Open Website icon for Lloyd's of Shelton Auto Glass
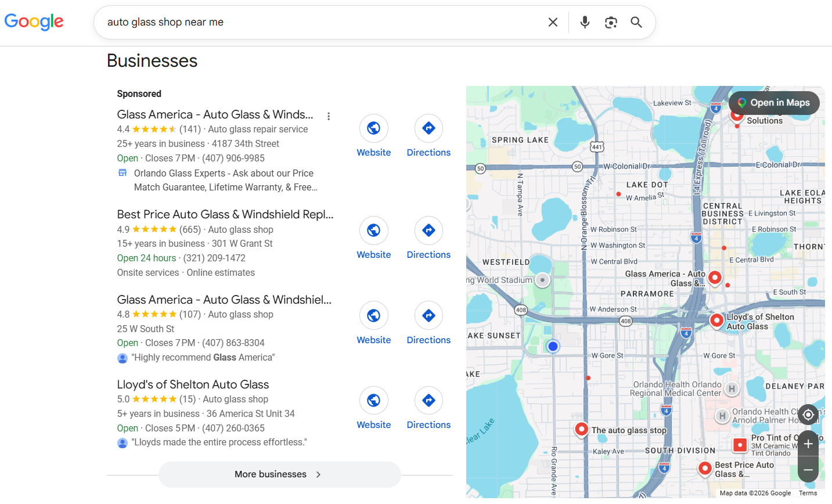This screenshot has height=504, width=832. (374, 400)
